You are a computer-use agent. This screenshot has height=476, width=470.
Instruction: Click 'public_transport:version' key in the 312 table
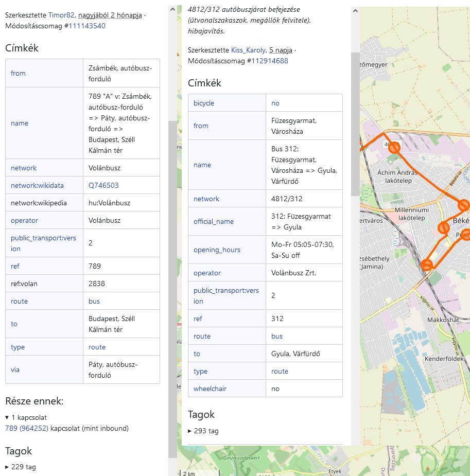(x=226, y=296)
